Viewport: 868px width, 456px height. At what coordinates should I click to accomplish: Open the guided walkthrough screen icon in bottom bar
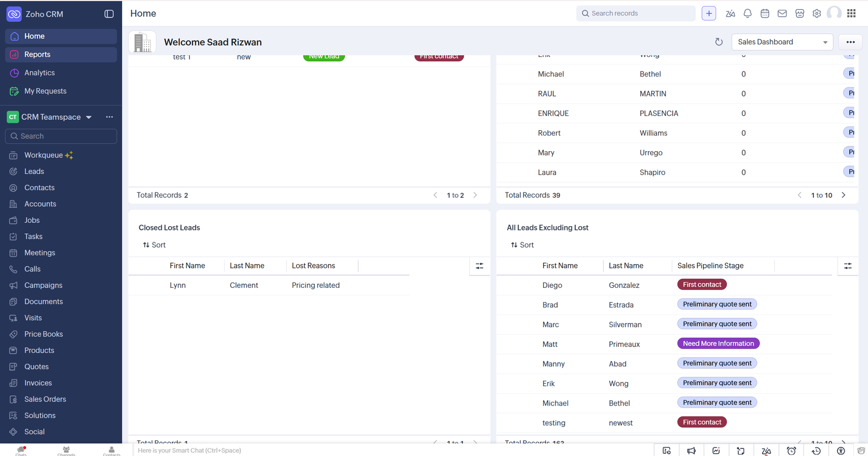click(667, 451)
